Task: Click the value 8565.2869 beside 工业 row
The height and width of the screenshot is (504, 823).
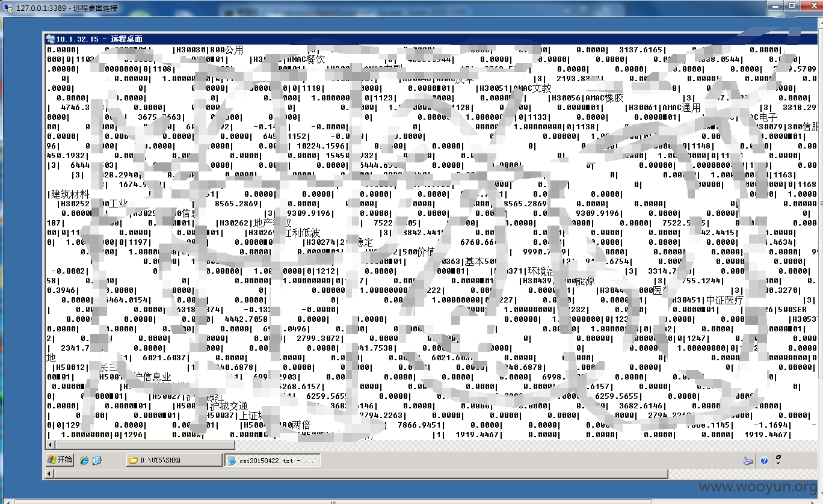Action: pos(236,204)
